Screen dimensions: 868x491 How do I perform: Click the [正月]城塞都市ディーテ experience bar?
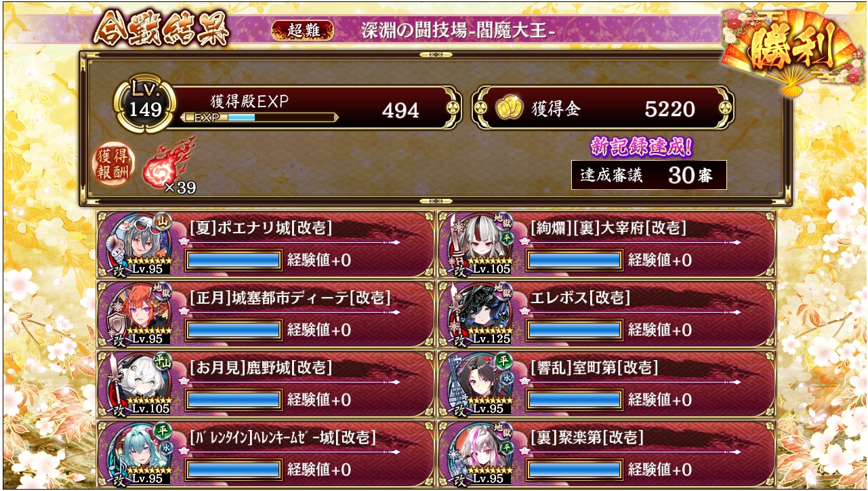pyautogui.click(x=234, y=330)
